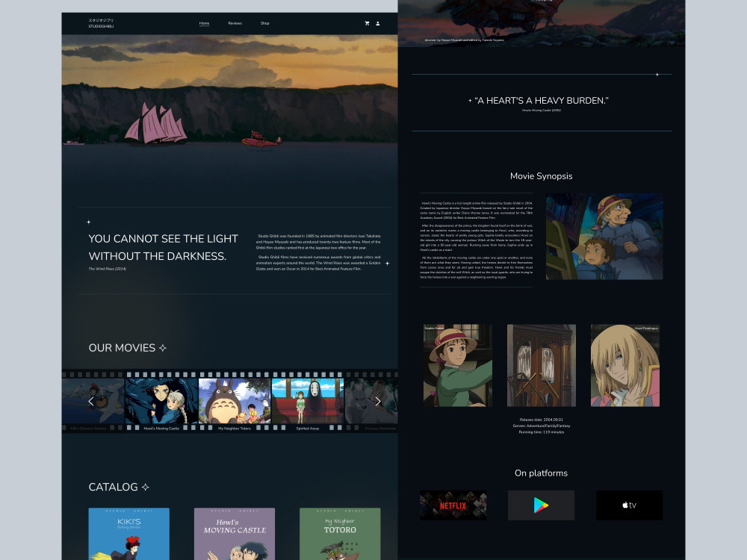Open the Kiki's catalog poster card
The image size is (747, 560).
tap(129, 534)
